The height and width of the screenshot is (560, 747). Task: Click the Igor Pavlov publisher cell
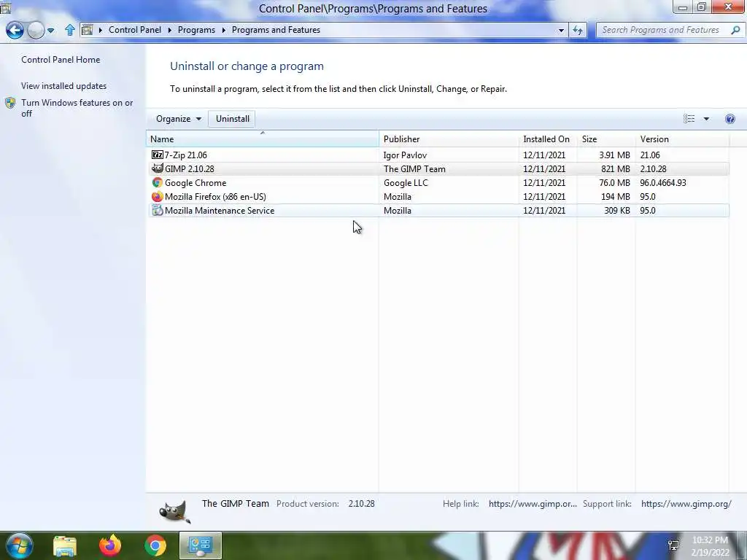[x=405, y=155]
